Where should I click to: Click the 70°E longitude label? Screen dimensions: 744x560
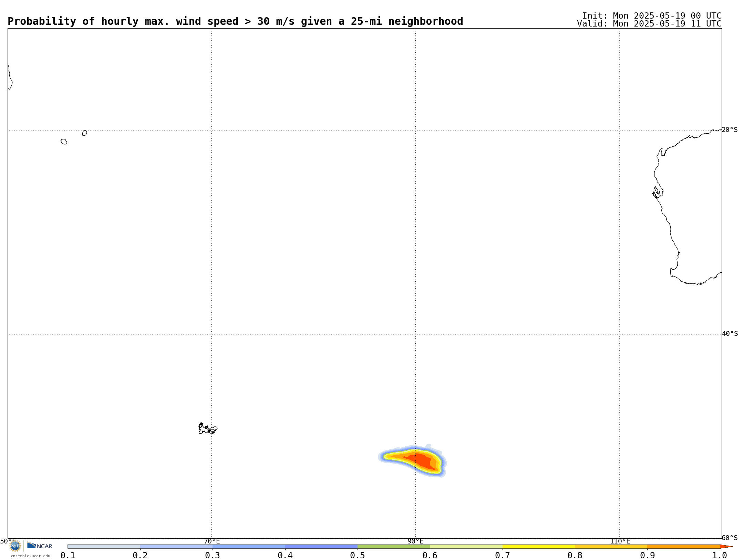click(x=211, y=541)
